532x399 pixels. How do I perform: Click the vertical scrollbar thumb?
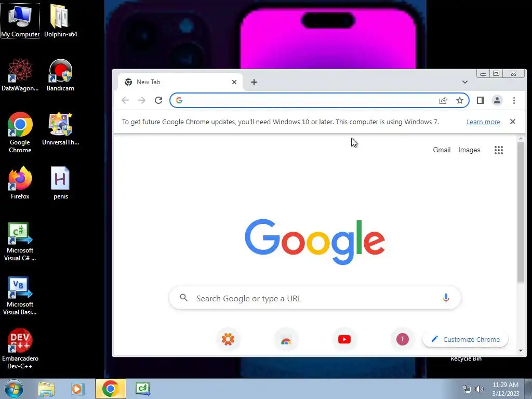tap(521, 212)
